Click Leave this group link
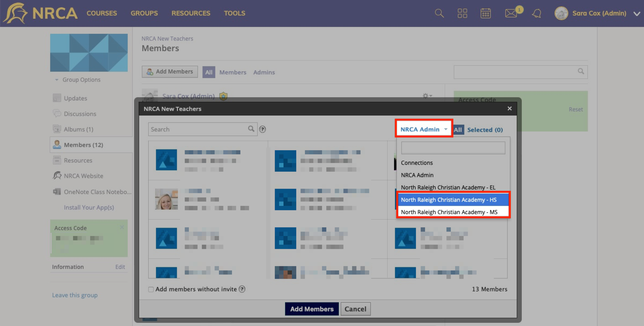644x326 pixels. 75,295
